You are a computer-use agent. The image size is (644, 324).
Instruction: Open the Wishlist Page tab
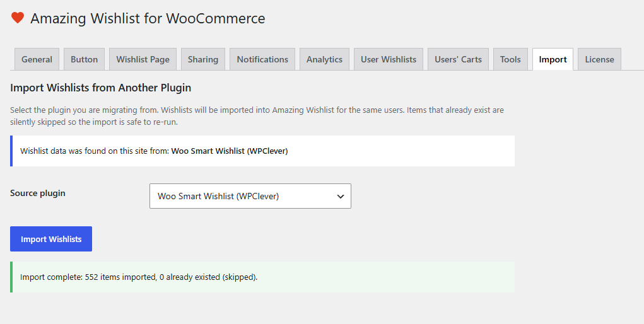coord(143,59)
